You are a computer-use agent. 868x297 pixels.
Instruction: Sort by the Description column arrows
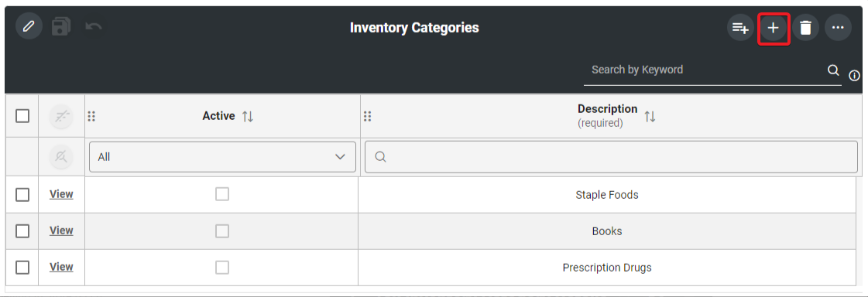(x=650, y=117)
